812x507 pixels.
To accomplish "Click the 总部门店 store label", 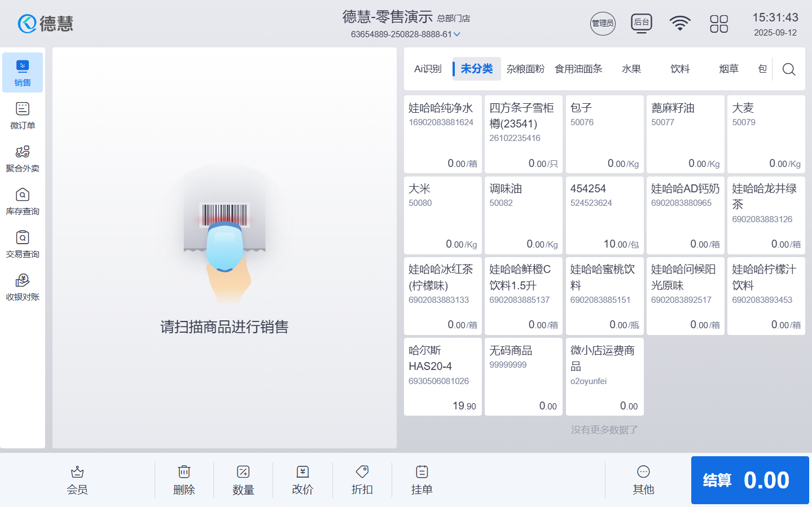I will coord(454,19).
